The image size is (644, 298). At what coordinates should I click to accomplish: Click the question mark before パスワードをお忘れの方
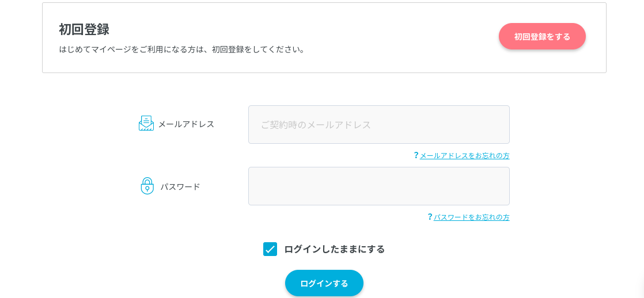(x=430, y=217)
